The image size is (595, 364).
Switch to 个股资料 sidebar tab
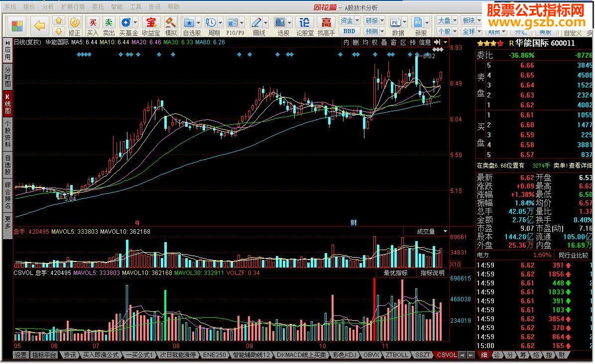tap(7, 133)
